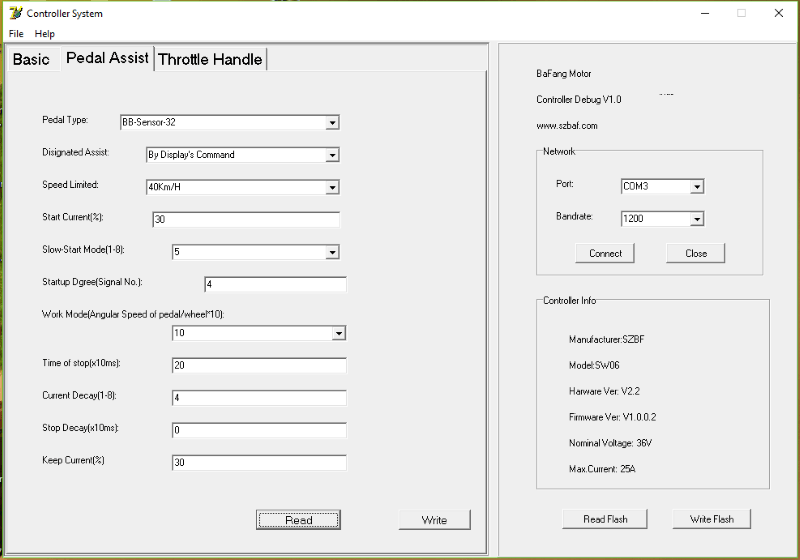Select the Pedal Assist tab
Screen dimensions: 800x560
pos(107,58)
